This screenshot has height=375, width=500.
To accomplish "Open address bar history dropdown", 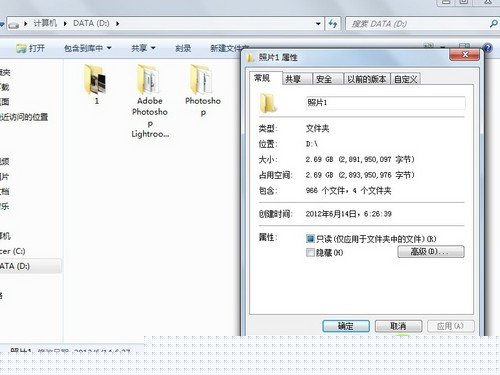I will click(x=318, y=24).
